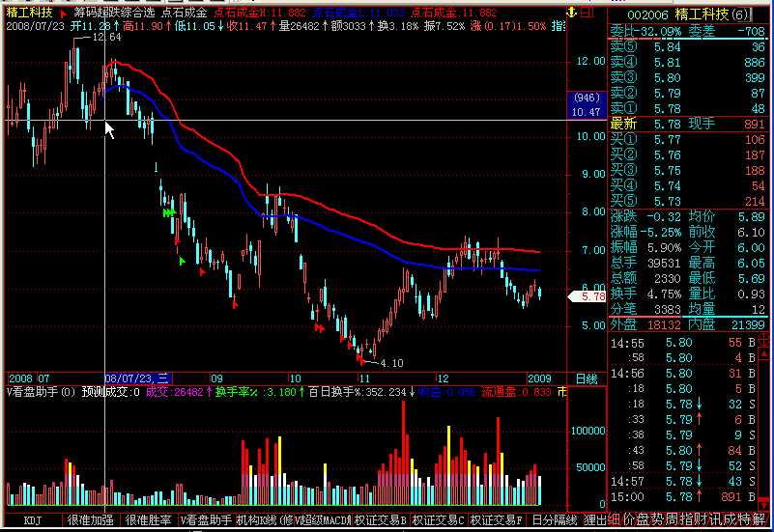Click the 流通盘:0.833 readout
This screenshot has height=532, width=774.
516,392
